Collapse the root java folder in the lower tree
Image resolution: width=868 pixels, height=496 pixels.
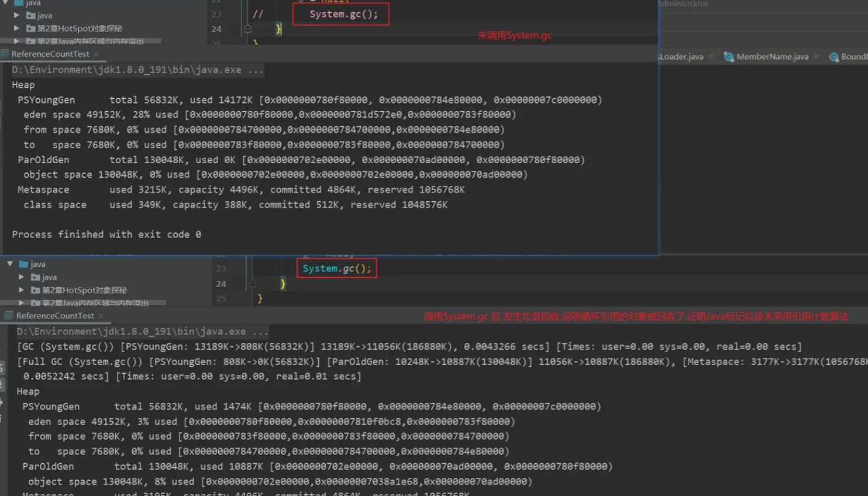(10, 264)
